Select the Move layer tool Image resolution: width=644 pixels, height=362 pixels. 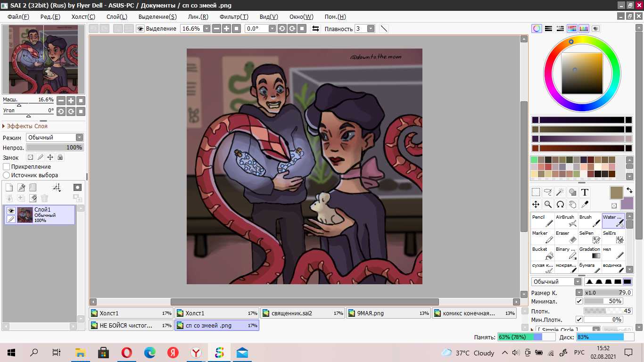point(536,205)
